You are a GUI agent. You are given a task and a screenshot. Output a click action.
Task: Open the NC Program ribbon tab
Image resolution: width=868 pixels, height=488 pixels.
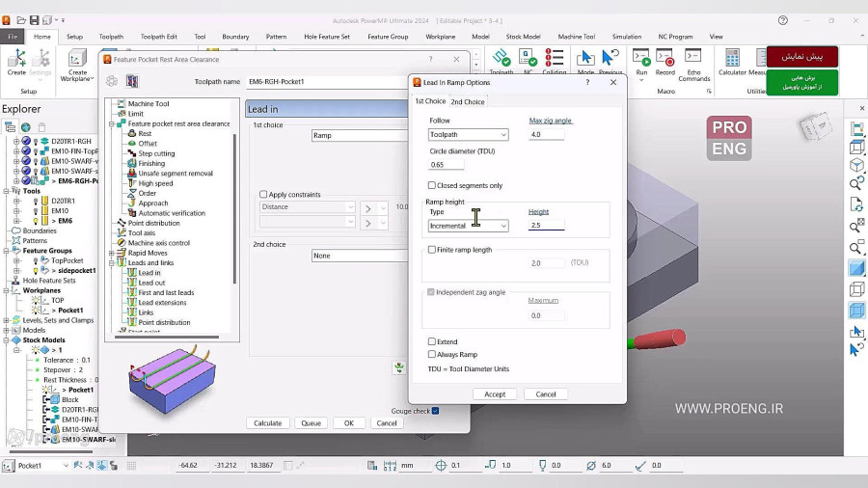pyautogui.click(x=675, y=37)
